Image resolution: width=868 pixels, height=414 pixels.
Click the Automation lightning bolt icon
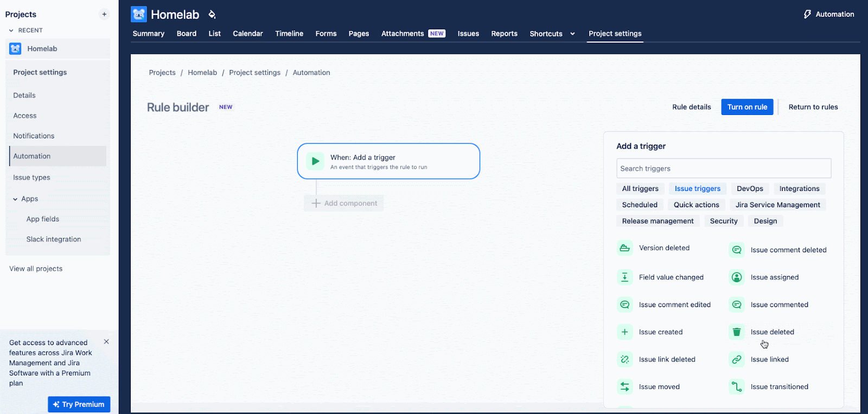pos(807,14)
